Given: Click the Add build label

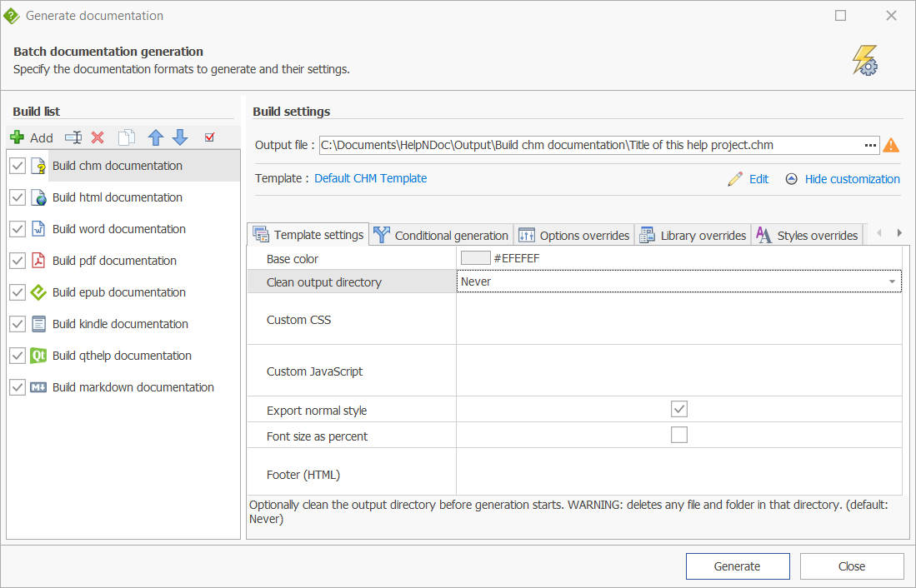Looking at the screenshot, I should (x=42, y=137).
